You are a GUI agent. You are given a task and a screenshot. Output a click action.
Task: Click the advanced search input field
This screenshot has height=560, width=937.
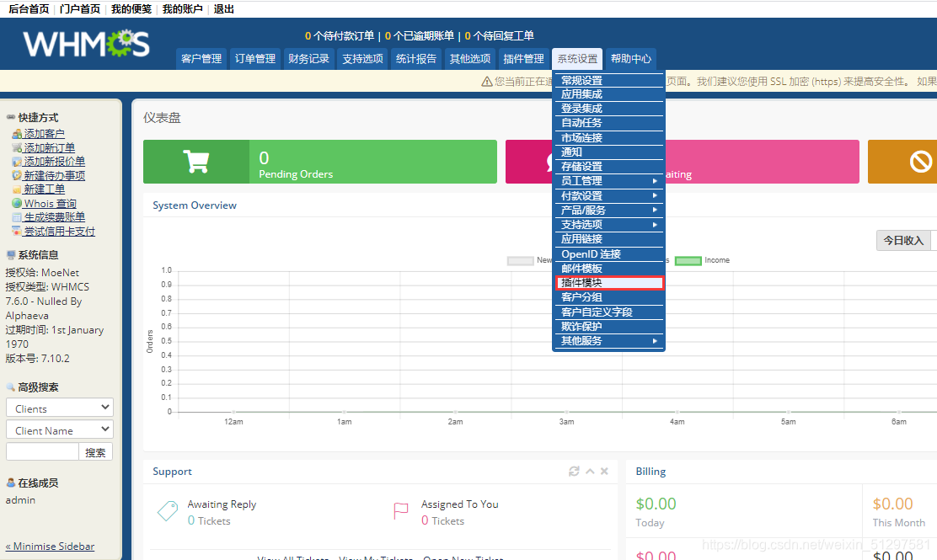coord(42,451)
